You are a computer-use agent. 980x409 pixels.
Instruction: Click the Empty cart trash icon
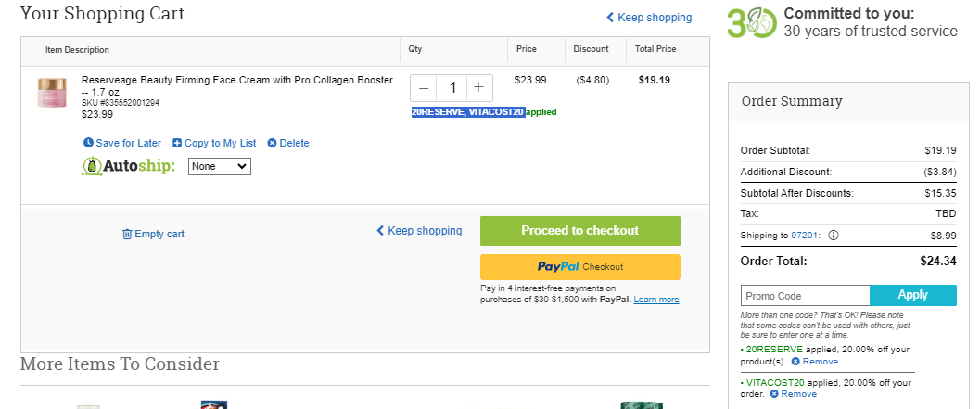(x=127, y=234)
